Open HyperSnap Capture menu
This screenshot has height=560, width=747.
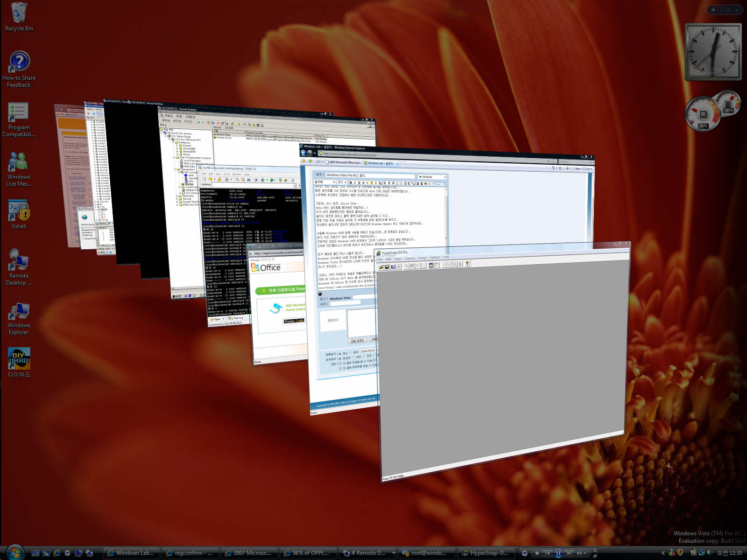tap(410, 258)
